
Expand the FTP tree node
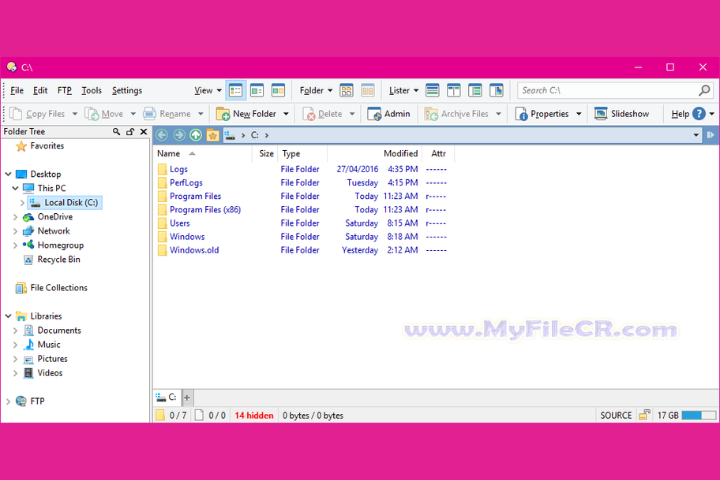click(8, 401)
